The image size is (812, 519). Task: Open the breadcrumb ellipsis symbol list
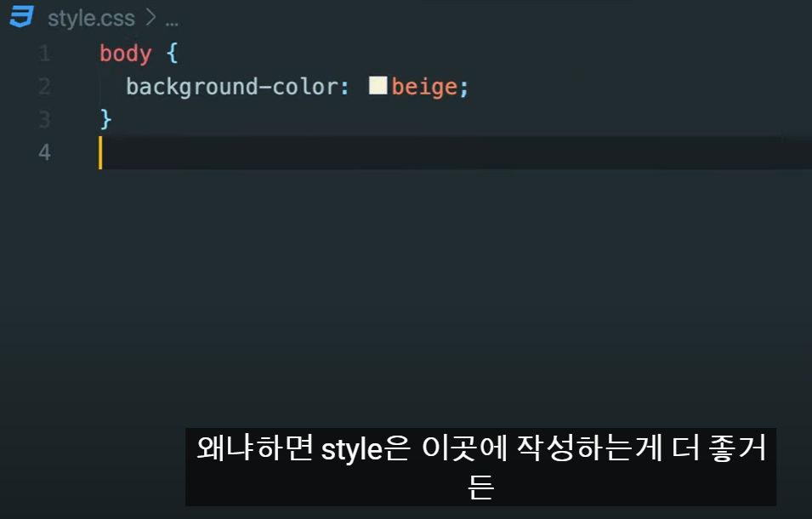[x=172, y=22]
